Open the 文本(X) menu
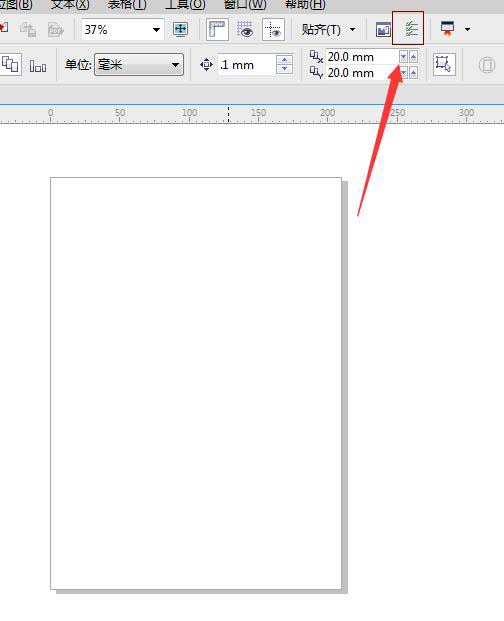 pyautogui.click(x=70, y=4)
